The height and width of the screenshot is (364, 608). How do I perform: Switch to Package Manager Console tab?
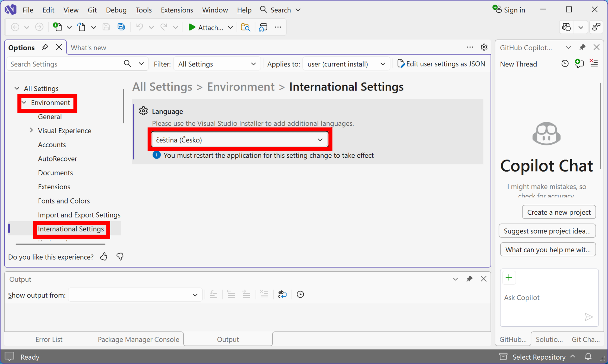click(138, 339)
